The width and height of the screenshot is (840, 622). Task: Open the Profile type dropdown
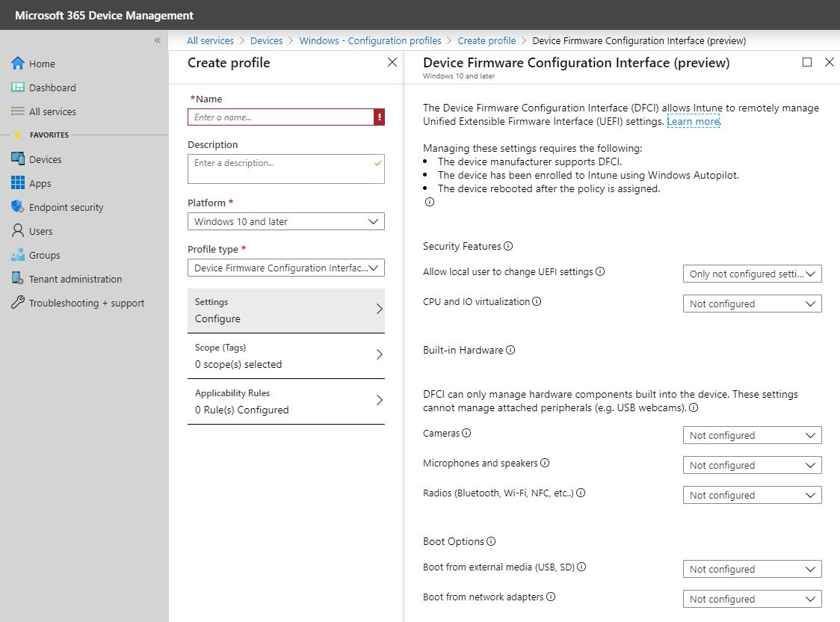tap(286, 268)
